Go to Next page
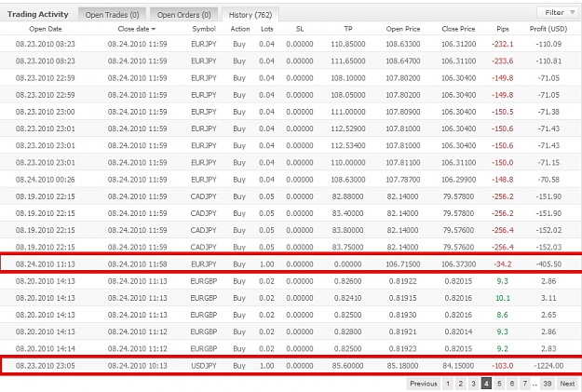 coord(567,384)
